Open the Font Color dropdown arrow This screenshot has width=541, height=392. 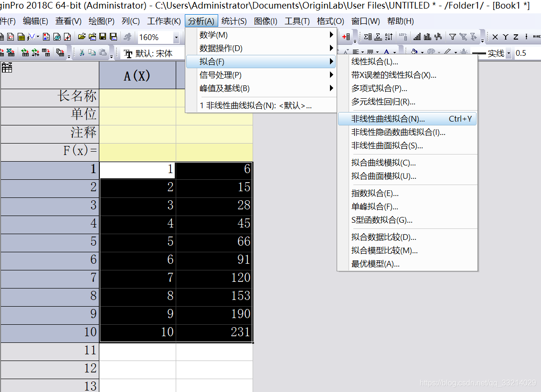point(394,53)
